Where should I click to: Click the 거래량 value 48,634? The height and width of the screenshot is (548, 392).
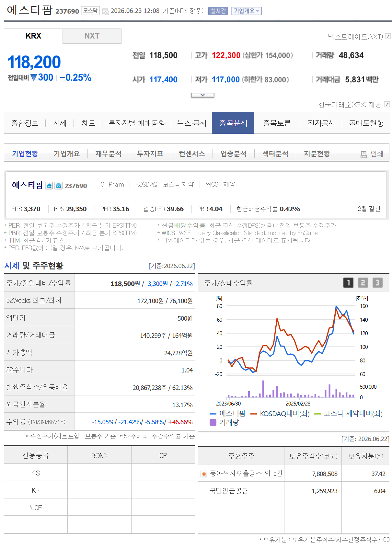(351, 55)
